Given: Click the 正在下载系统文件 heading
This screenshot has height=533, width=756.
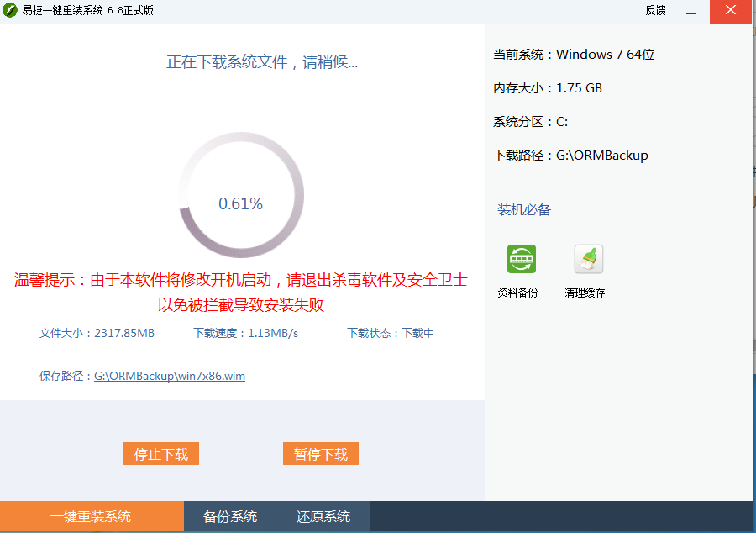Looking at the screenshot, I should click(262, 61).
